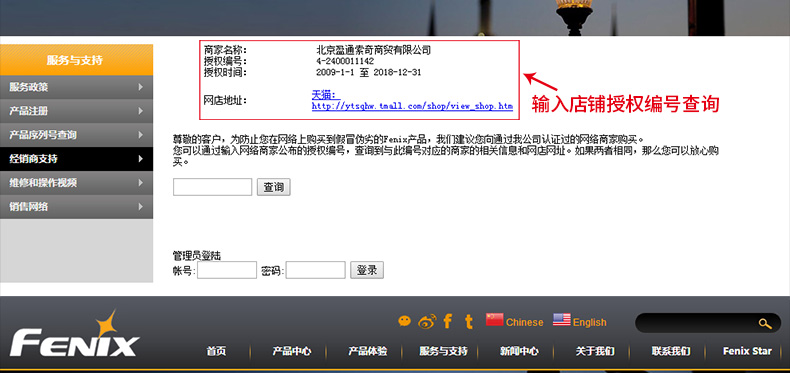Open the 天猫 shop link

tap(326, 95)
